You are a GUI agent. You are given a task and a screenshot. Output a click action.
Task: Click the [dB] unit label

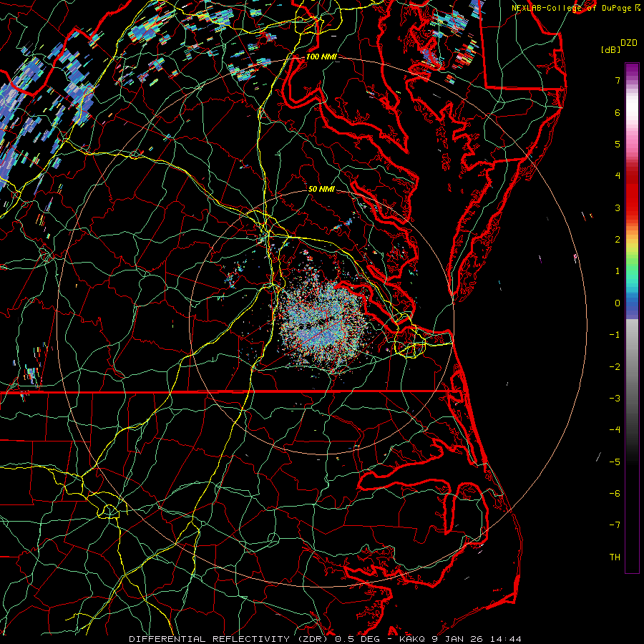click(610, 49)
